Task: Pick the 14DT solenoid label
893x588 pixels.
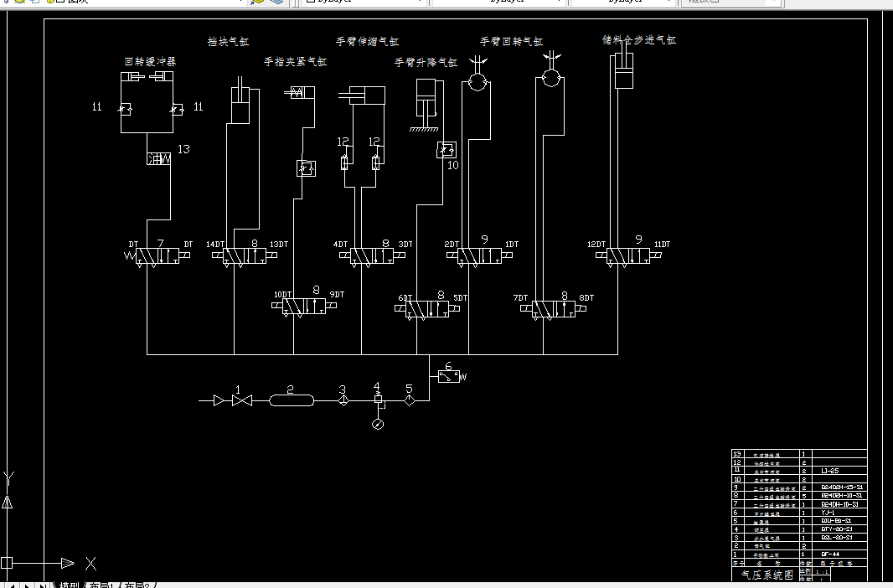Action: point(215,245)
